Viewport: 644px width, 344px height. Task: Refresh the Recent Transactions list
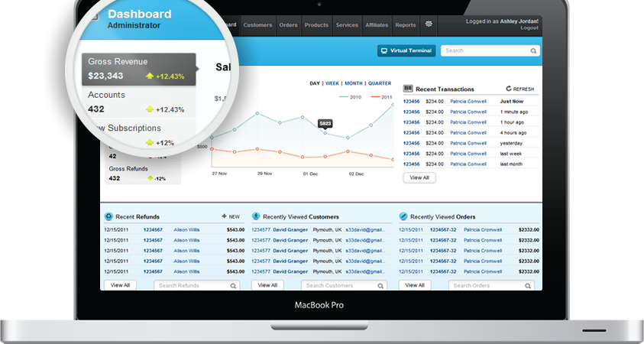519,89
